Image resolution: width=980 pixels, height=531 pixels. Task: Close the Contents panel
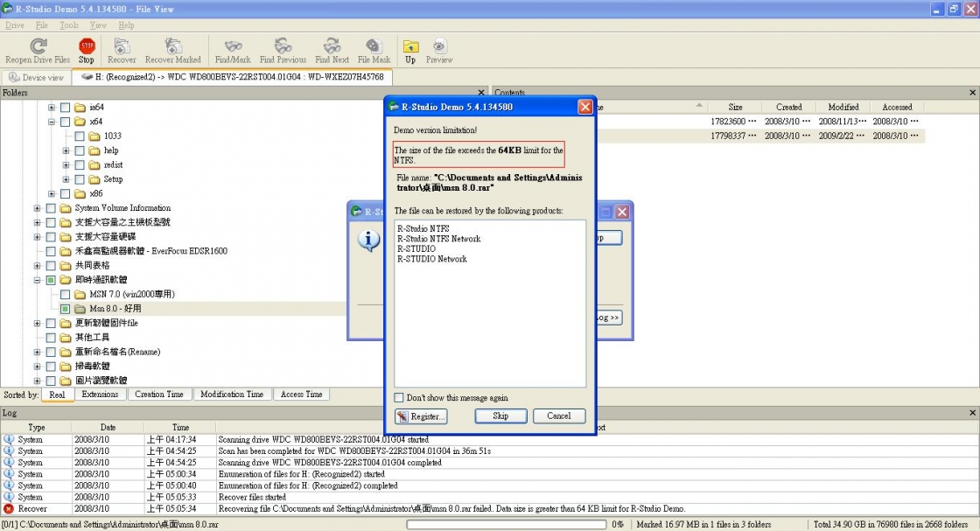click(972, 93)
